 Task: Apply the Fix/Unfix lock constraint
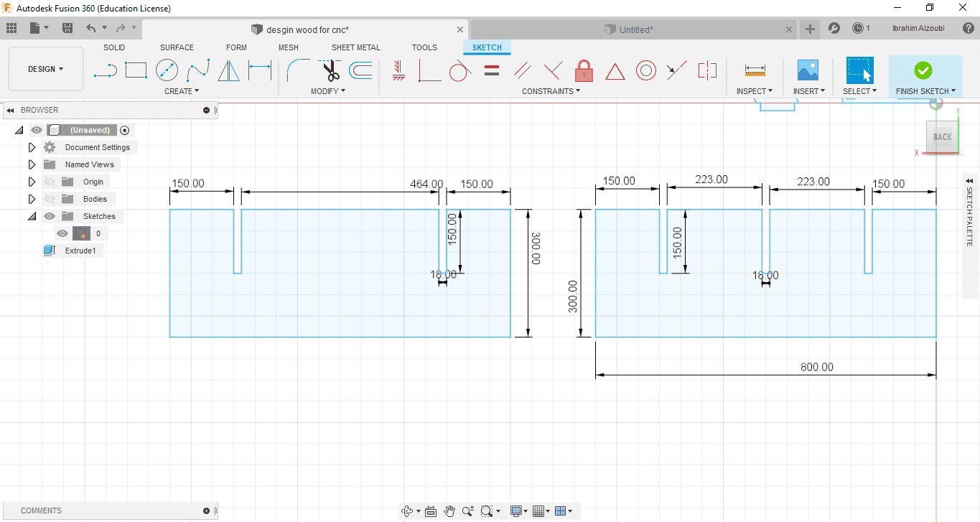coord(584,70)
